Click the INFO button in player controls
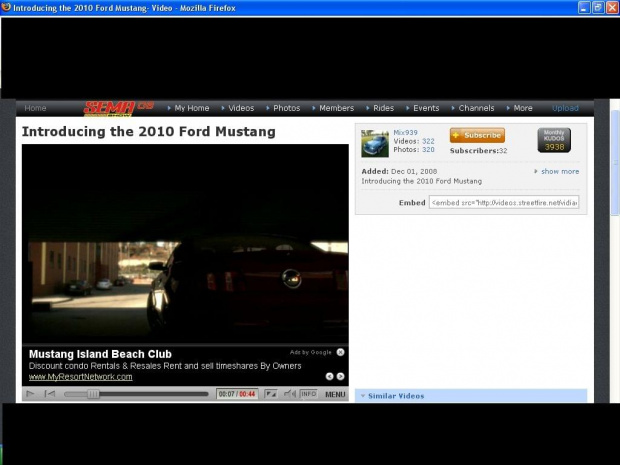 pyautogui.click(x=308, y=394)
